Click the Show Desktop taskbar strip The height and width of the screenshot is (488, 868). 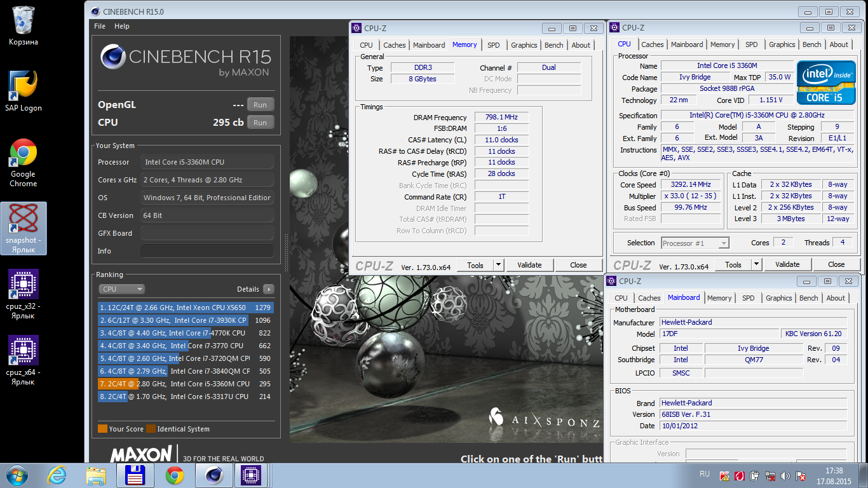tap(863, 475)
